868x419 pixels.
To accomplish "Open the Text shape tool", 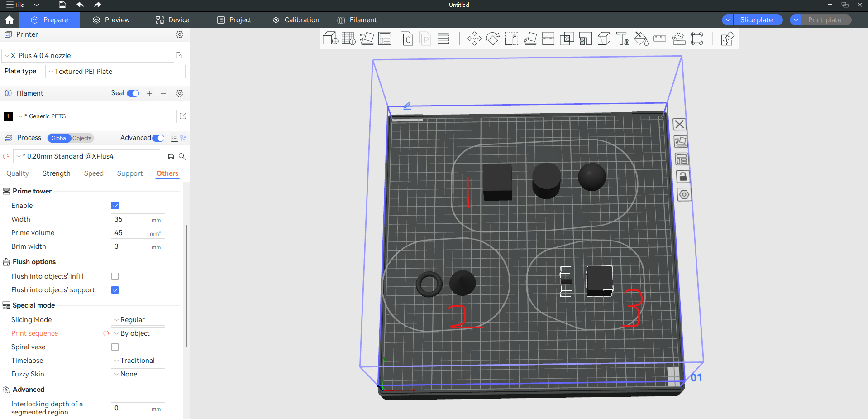I will click(623, 39).
